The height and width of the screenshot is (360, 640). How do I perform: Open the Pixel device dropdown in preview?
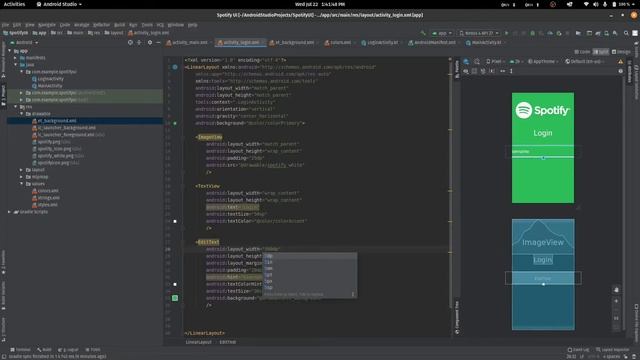495,62
